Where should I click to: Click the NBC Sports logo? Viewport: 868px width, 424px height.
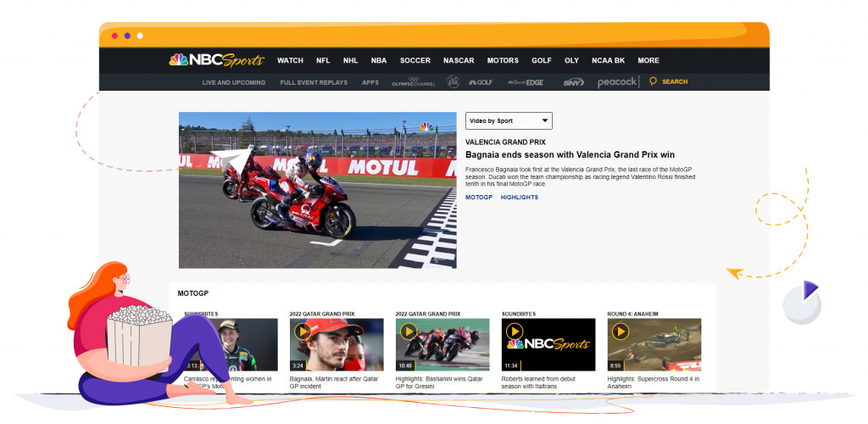pos(217,60)
